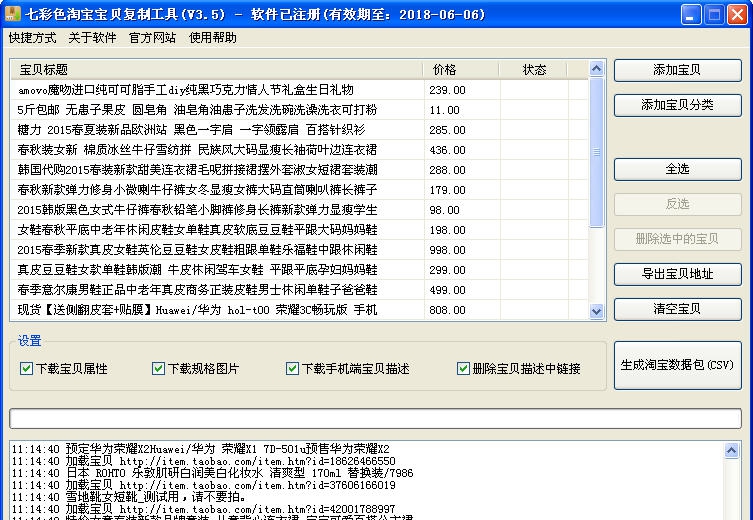Click log line 日本 ROHTO 乐敦肌研

coord(212,473)
